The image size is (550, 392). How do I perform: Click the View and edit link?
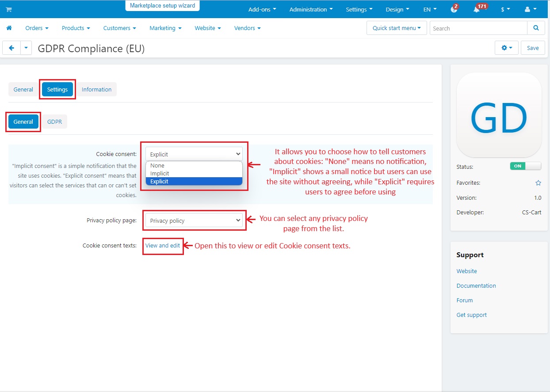tap(163, 245)
